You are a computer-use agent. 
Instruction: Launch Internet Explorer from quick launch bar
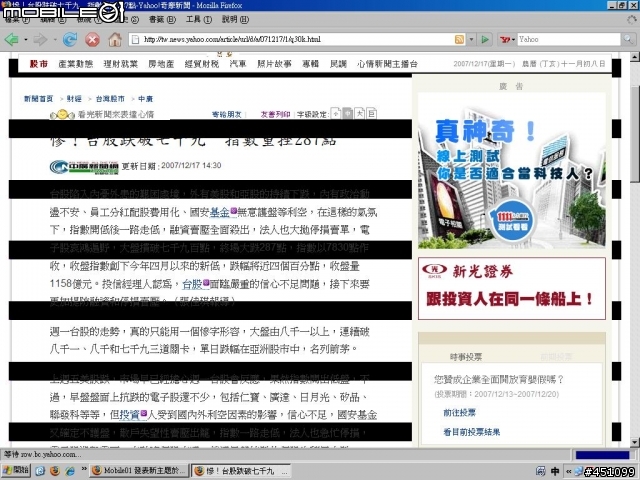[x=70, y=471]
